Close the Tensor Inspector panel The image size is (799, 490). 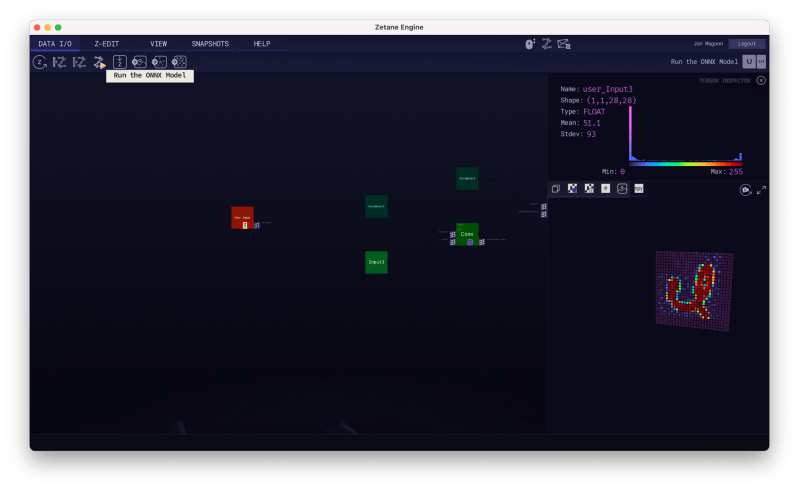[761, 80]
